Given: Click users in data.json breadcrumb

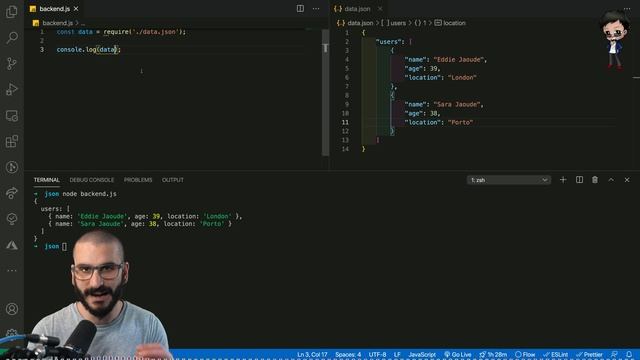Looking at the screenshot, I should [398, 23].
